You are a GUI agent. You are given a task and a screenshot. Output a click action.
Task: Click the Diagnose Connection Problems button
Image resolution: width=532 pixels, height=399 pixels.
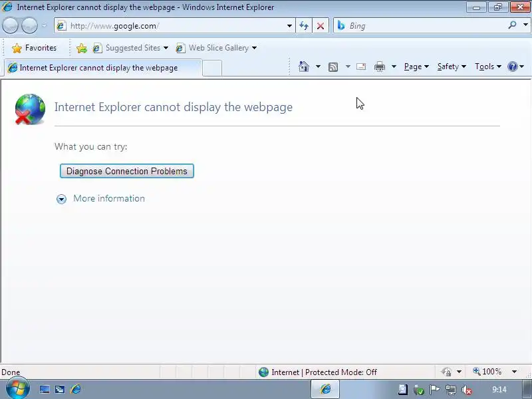coord(127,171)
